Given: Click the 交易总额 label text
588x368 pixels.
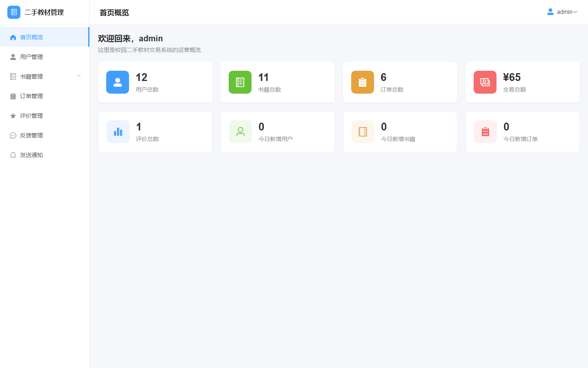Looking at the screenshot, I should pyautogui.click(x=514, y=90).
